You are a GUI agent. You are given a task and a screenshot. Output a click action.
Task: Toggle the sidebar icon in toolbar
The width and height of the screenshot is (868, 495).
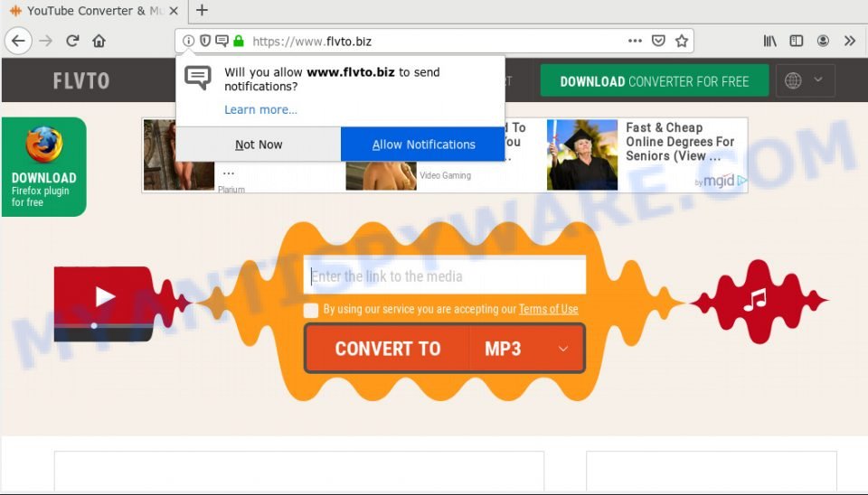(x=796, y=41)
